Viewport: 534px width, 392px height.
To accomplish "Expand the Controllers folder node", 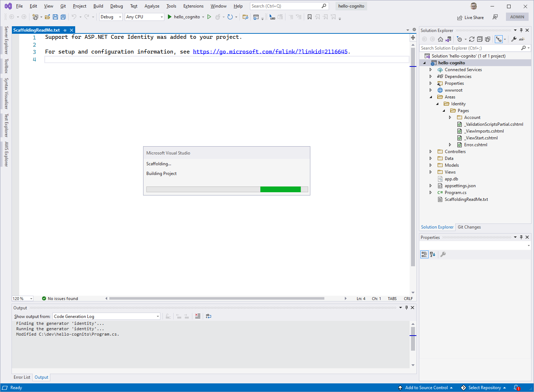I will click(431, 152).
